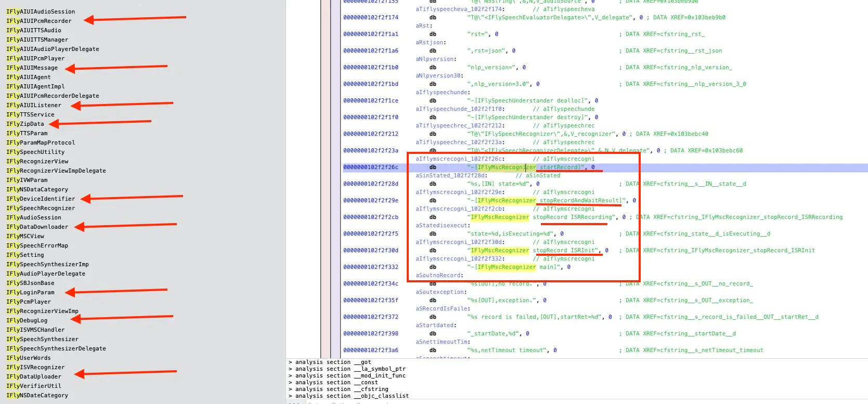
Task: Select the IFlyUserWords entry
Action: (x=29, y=358)
